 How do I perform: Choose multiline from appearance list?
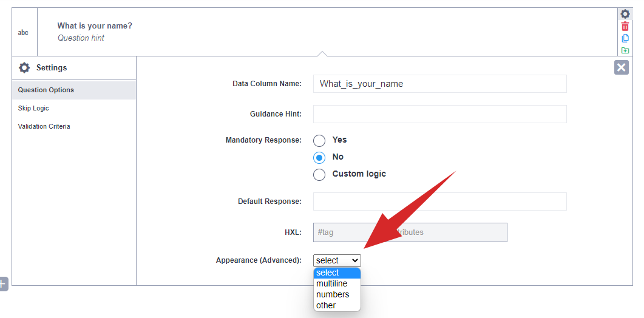pyautogui.click(x=332, y=283)
